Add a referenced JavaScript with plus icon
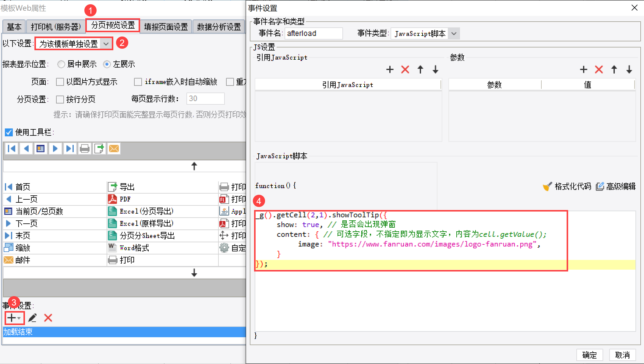This screenshot has height=364, width=644. point(390,70)
